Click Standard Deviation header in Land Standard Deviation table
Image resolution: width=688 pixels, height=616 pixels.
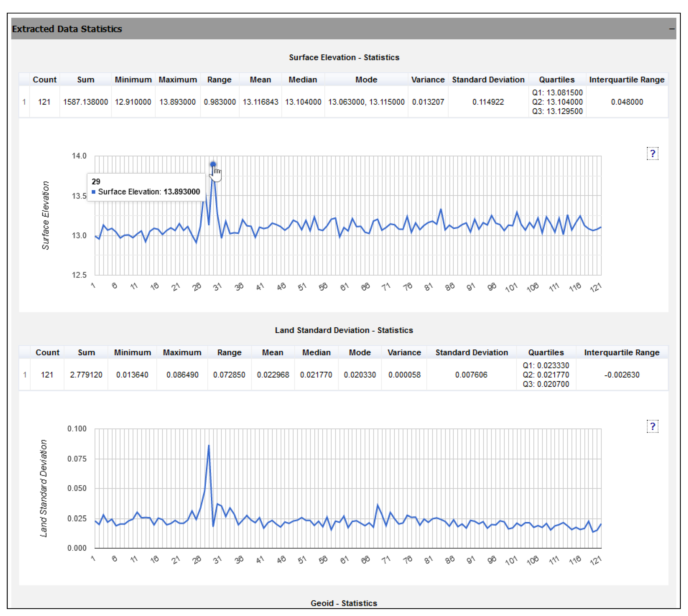(x=472, y=352)
